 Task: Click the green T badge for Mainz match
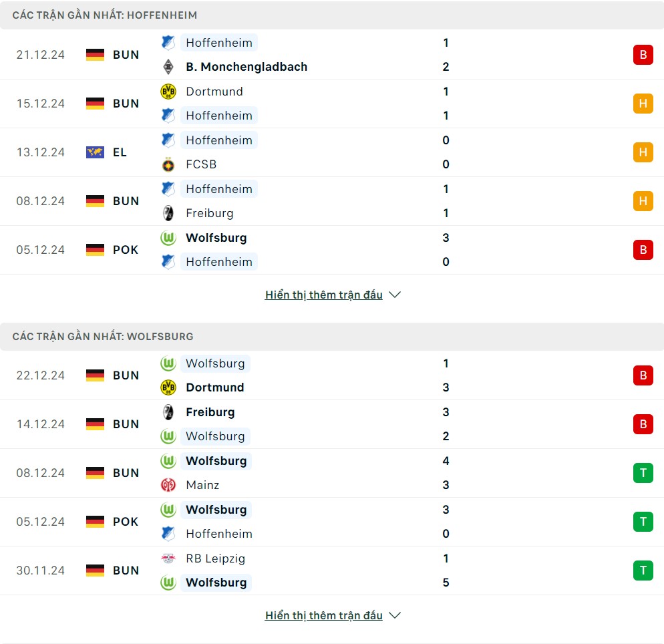click(x=643, y=472)
